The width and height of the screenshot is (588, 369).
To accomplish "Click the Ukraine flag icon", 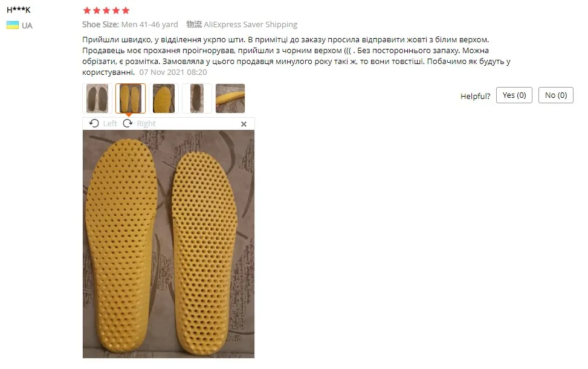I will tap(12, 25).
